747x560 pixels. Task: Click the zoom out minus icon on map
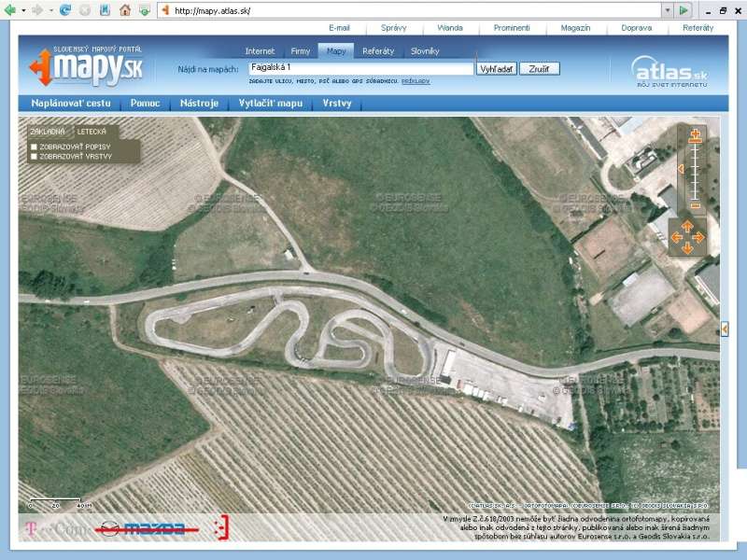695,205
